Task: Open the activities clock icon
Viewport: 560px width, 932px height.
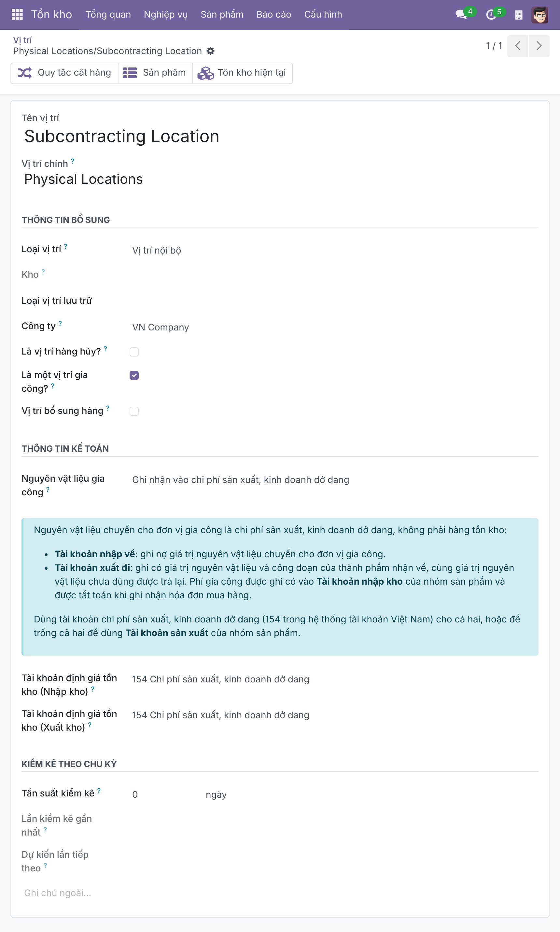Action: [x=491, y=14]
